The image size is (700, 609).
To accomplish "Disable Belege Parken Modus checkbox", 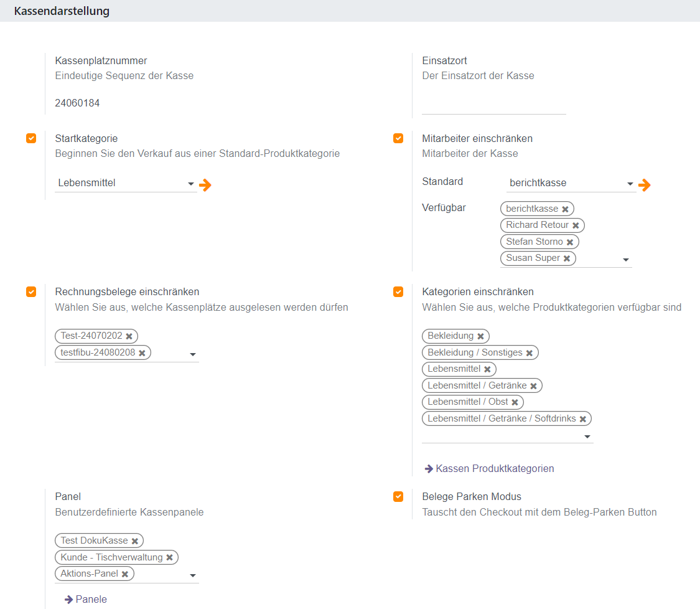I will tap(398, 496).
